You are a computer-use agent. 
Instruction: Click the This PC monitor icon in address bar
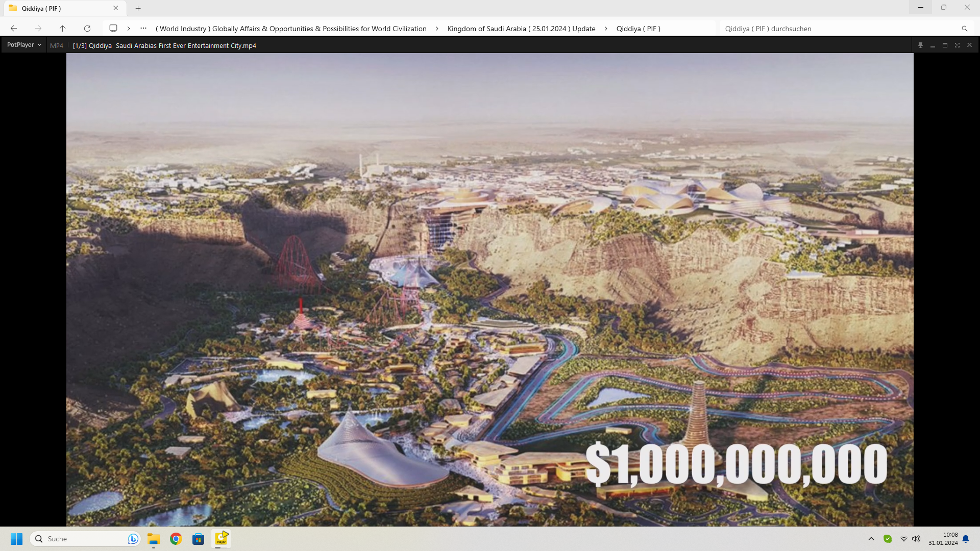pyautogui.click(x=113, y=29)
